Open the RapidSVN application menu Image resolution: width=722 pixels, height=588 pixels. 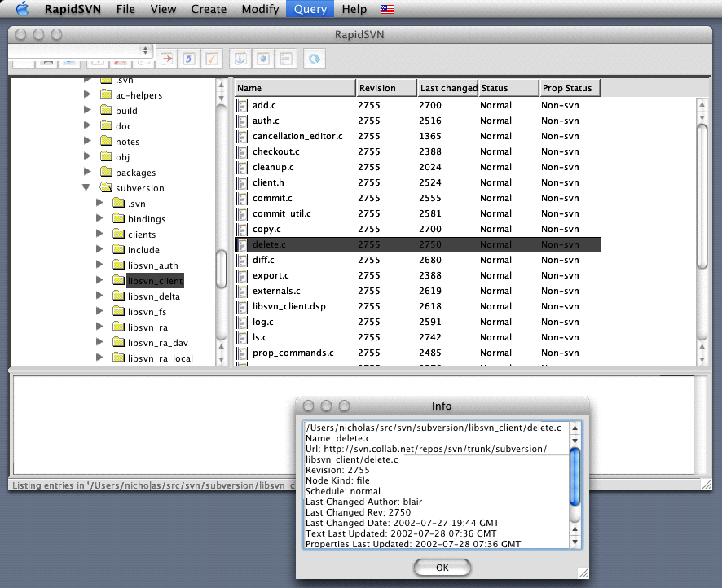pos(73,9)
